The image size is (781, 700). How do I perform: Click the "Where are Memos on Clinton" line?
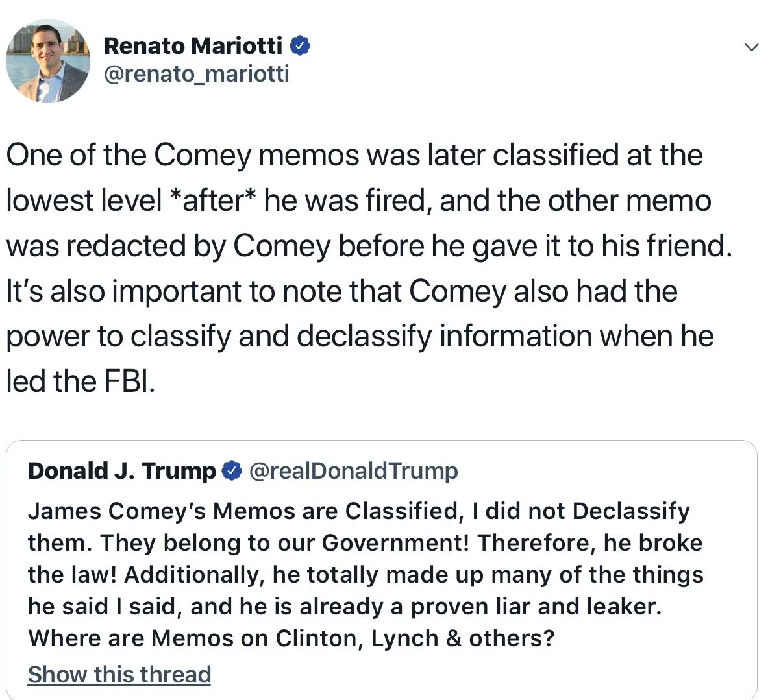pyautogui.click(x=291, y=638)
